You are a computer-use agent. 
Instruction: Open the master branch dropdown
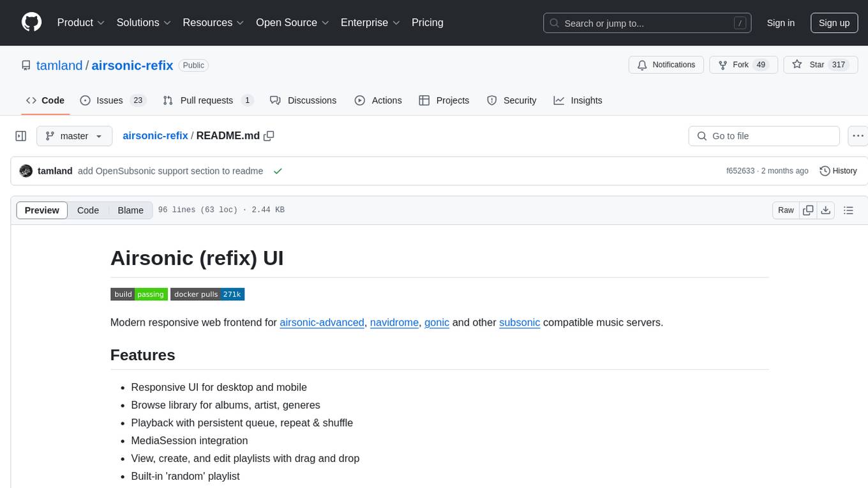coord(74,136)
